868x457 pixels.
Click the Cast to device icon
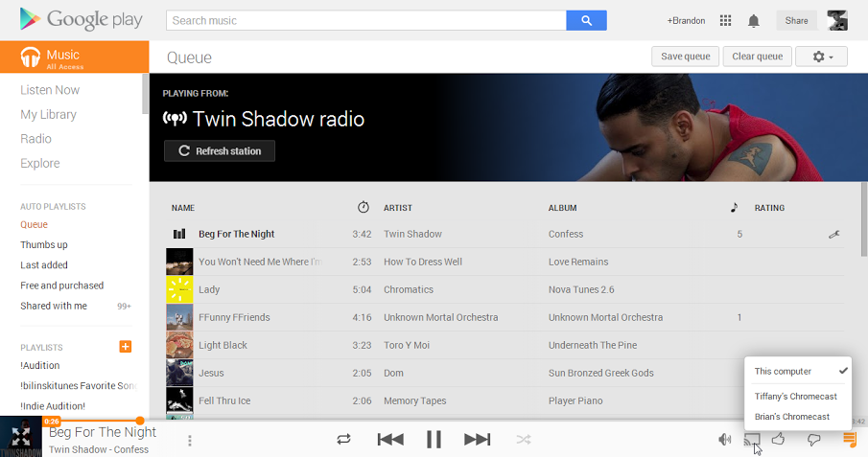[x=752, y=439]
